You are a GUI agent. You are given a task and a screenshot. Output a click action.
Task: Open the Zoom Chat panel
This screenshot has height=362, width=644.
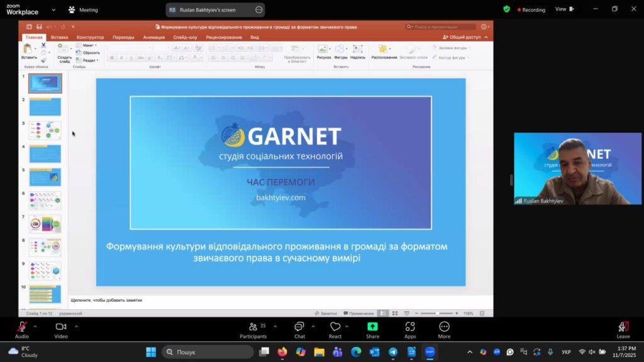tap(299, 327)
